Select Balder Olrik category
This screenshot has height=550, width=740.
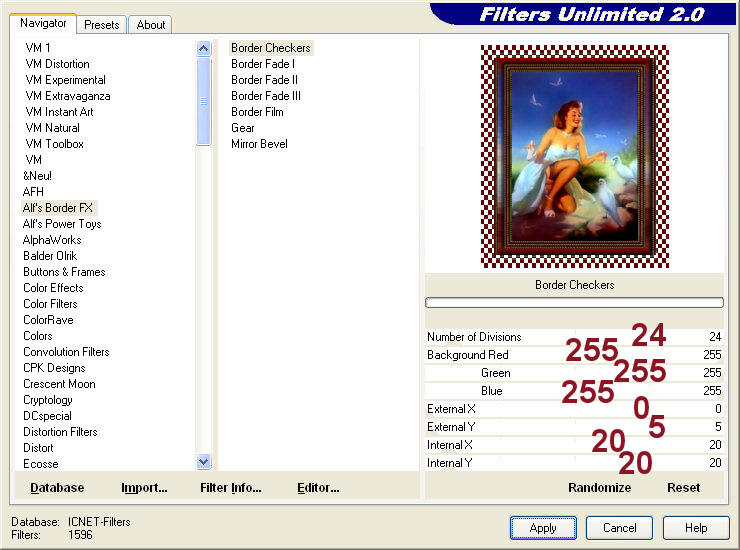click(x=50, y=256)
